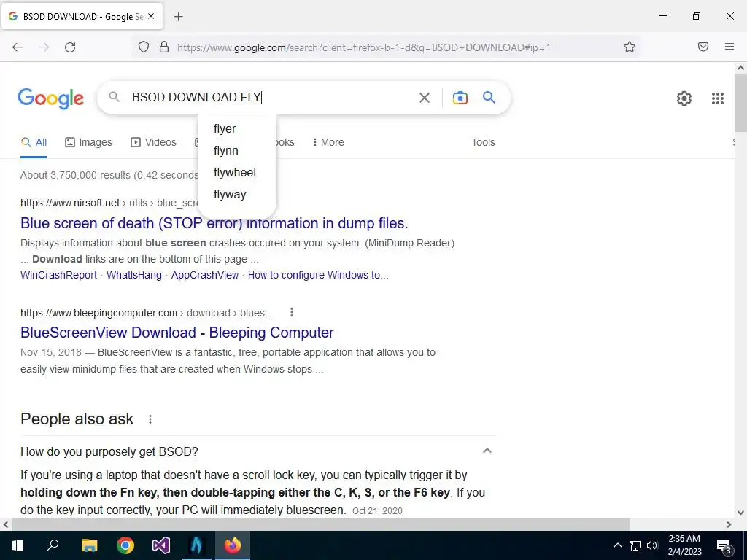The width and height of the screenshot is (747, 560).
Task: Open BlueScreenView Download Bleeping Computer result
Action: [x=177, y=332]
